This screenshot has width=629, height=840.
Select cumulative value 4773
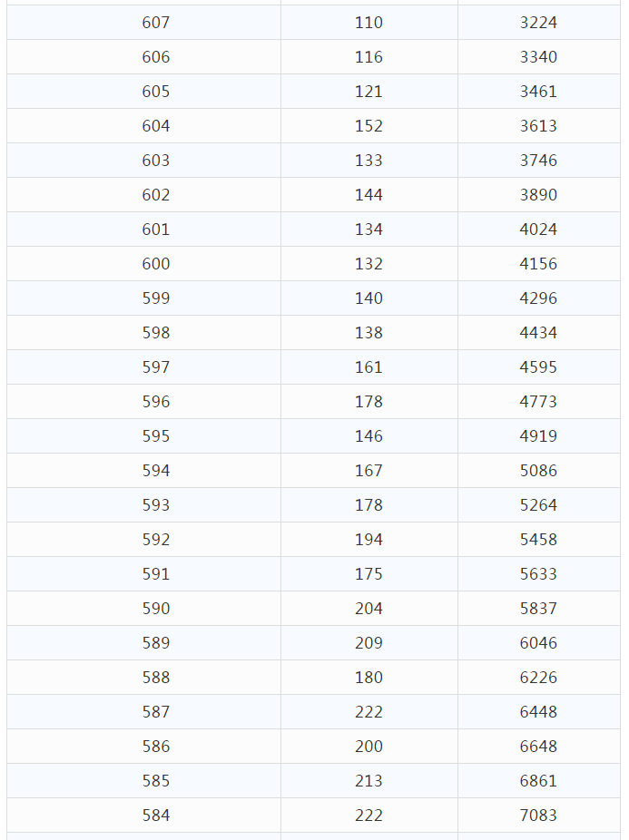538,402
